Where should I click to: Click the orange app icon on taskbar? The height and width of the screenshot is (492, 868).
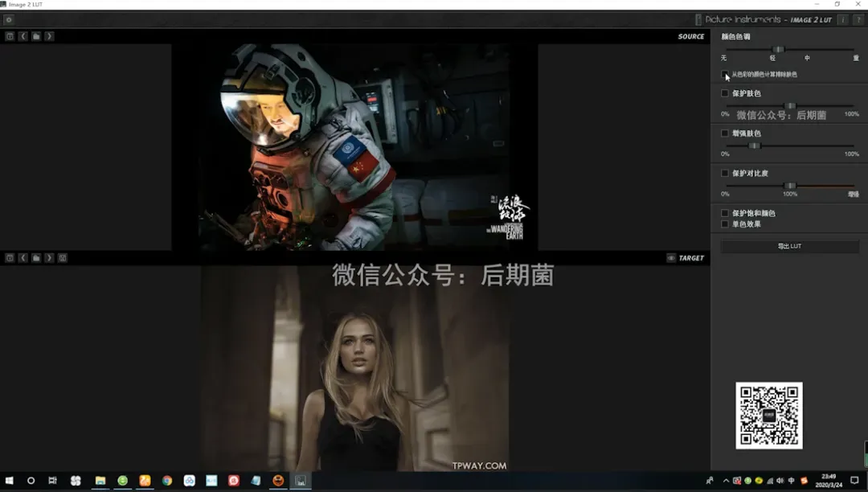(145, 481)
